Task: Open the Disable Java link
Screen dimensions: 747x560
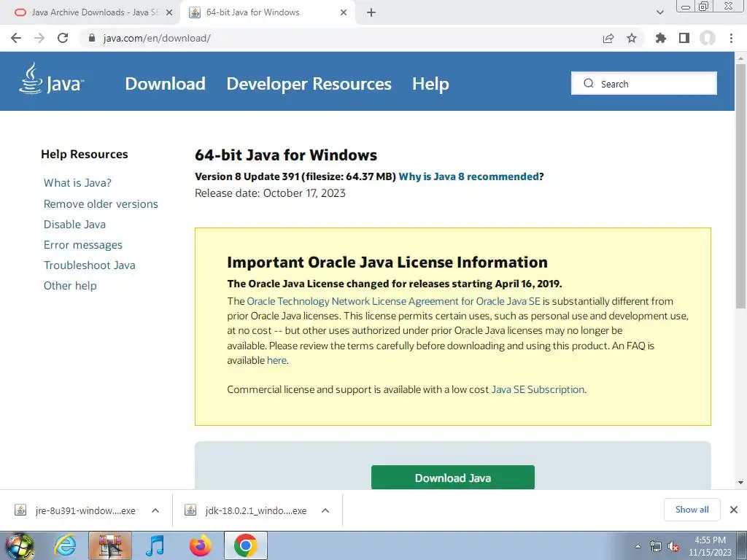Action: [75, 225]
